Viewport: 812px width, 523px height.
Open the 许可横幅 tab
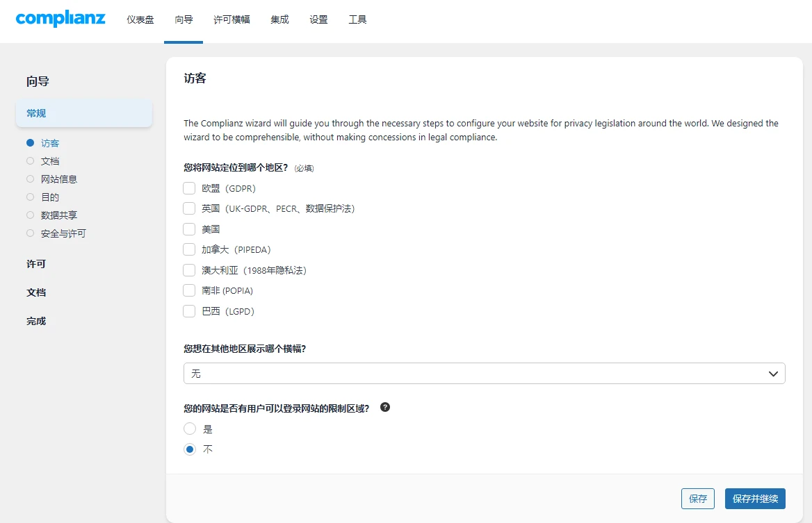pyautogui.click(x=231, y=19)
